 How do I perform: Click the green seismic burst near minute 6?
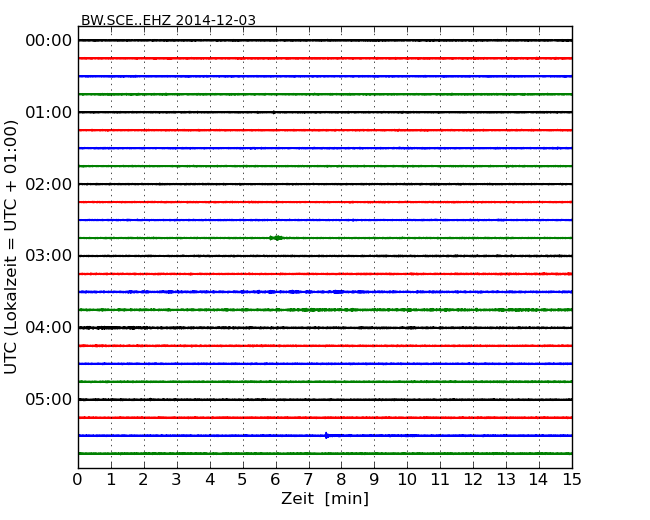(x=276, y=238)
